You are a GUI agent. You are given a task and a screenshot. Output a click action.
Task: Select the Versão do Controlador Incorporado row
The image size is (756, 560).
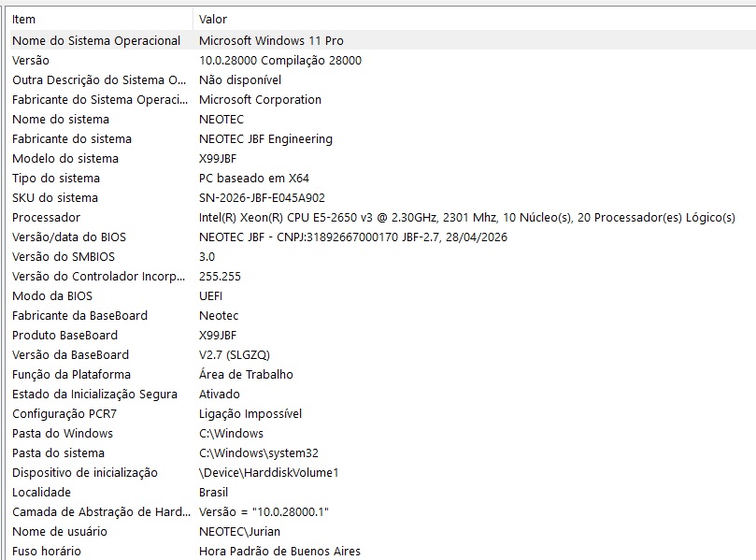pos(98,277)
